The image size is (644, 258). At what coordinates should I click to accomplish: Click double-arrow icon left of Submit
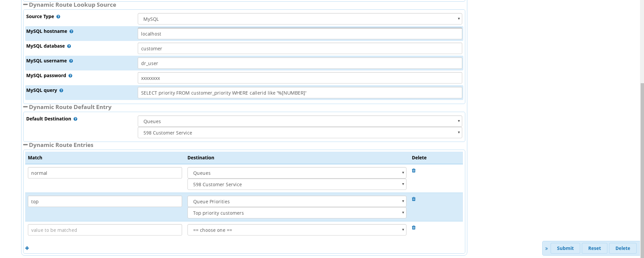click(546, 249)
